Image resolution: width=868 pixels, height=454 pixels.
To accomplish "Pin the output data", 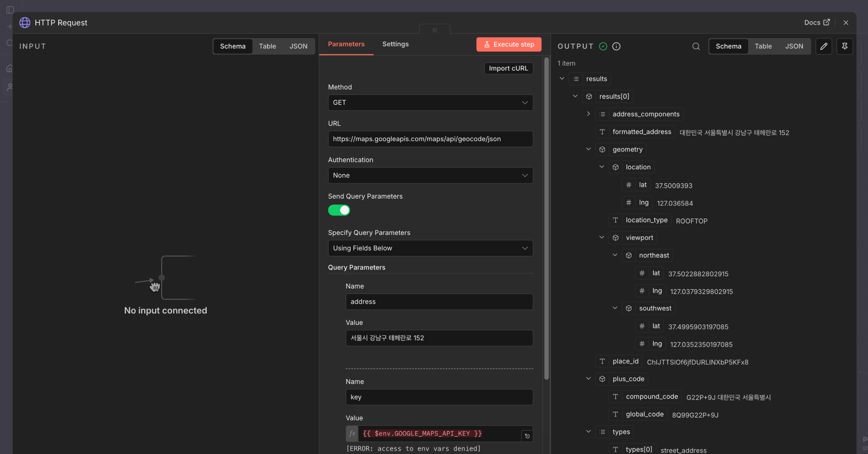I will pyautogui.click(x=845, y=46).
